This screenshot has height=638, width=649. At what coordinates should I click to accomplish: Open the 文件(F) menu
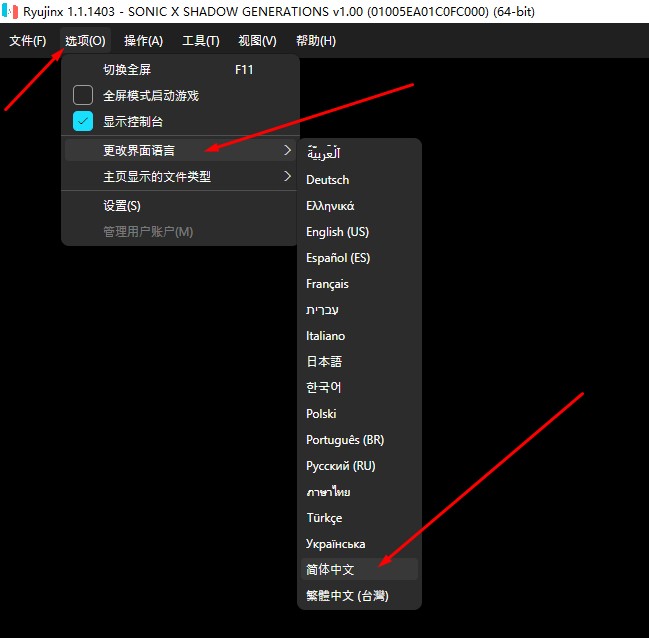[28, 41]
